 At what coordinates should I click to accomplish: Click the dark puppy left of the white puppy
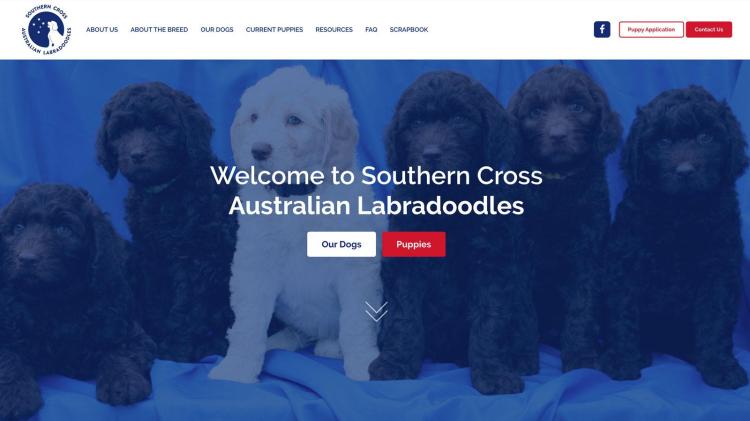point(165,215)
